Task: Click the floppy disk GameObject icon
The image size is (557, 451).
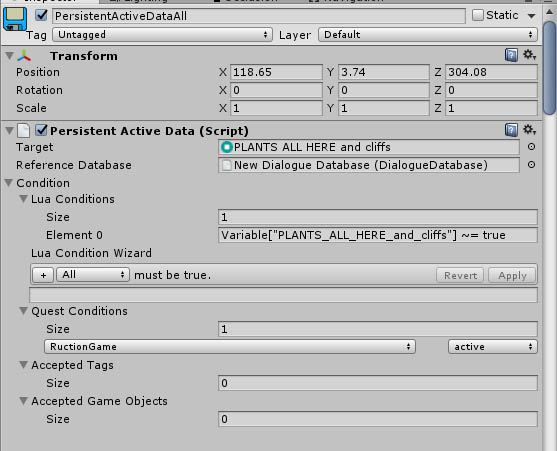Action: coord(15,19)
